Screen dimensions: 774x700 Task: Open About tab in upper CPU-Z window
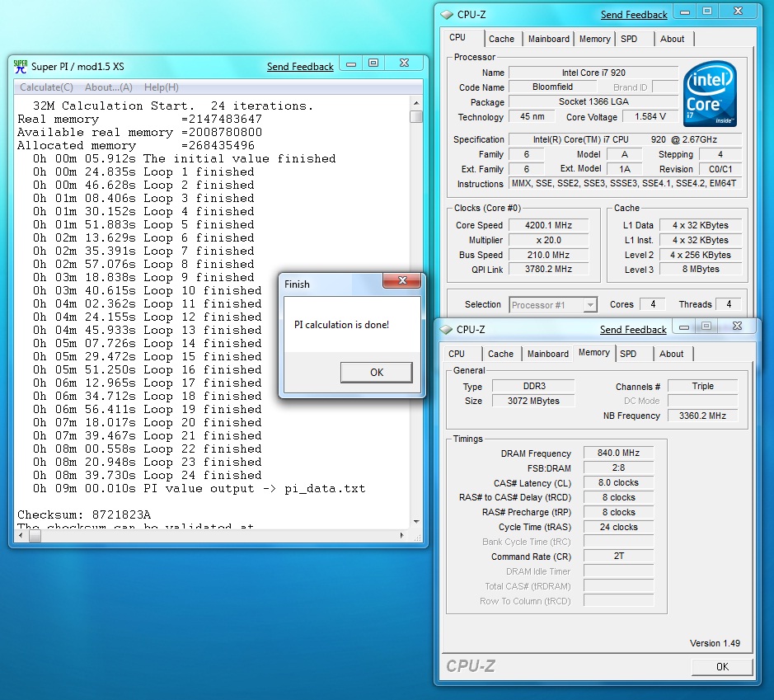[x=673, y=39]
